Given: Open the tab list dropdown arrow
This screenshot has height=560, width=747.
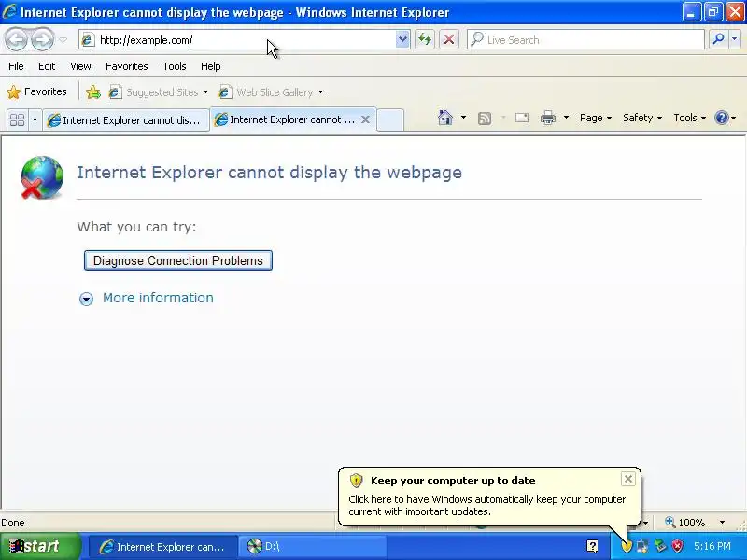Looking at the screenshot, I should [x=35, y=119].
